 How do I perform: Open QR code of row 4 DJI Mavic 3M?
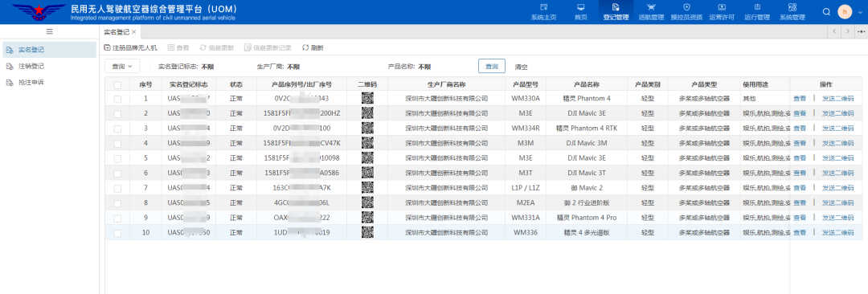tap(367, 143)
